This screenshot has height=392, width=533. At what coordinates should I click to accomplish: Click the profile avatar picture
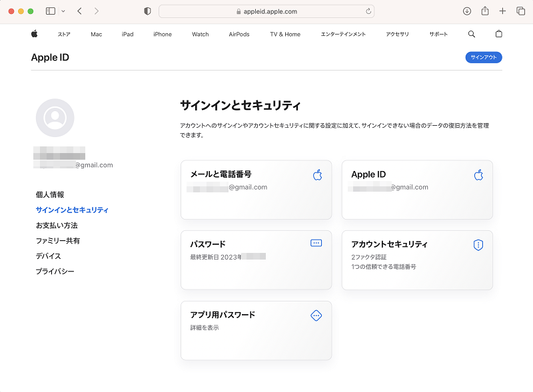coord(55,118)
